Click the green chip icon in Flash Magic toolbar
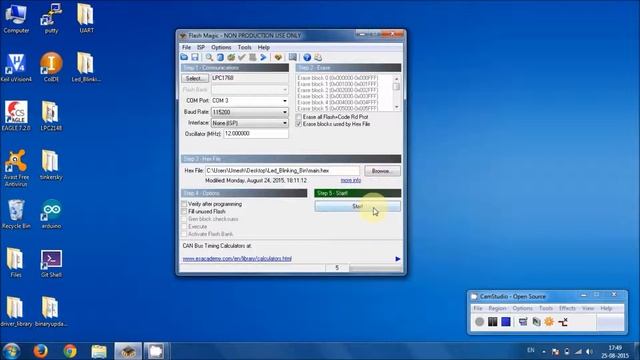This screenshot has width=640, height=360. (x=231, y=58)
